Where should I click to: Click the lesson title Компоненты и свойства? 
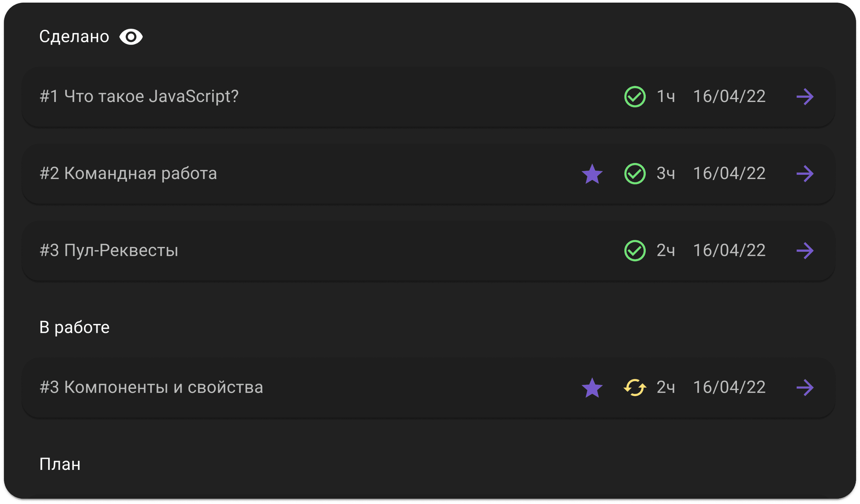[x=151, y=387]
